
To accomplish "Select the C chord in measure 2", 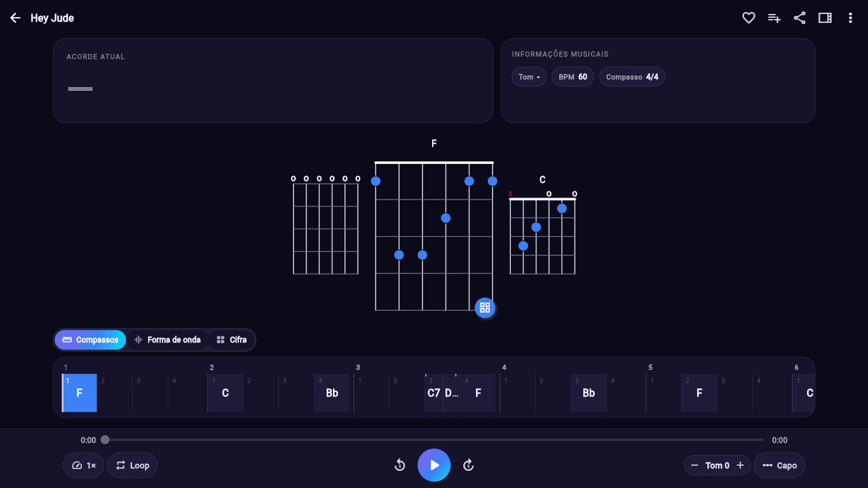I will pos(226,393).
